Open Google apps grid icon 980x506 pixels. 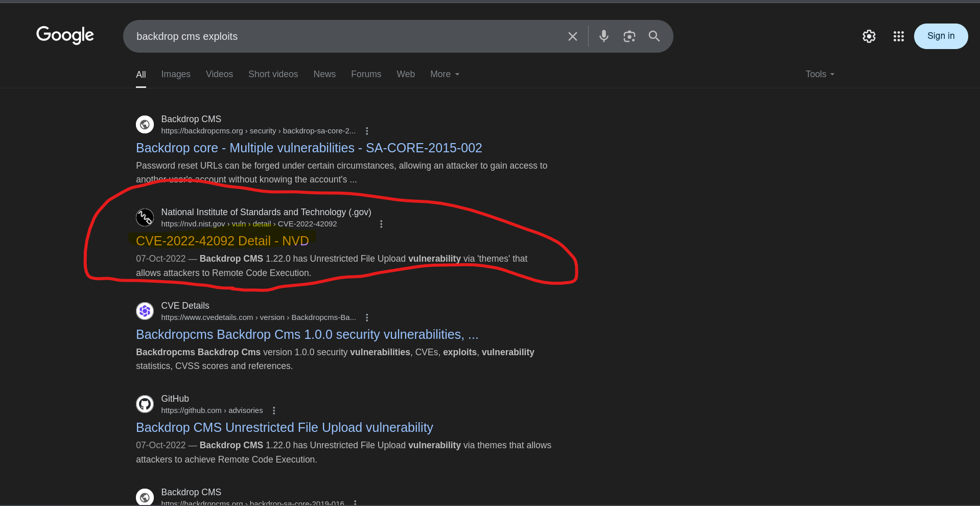pos(899,36)
